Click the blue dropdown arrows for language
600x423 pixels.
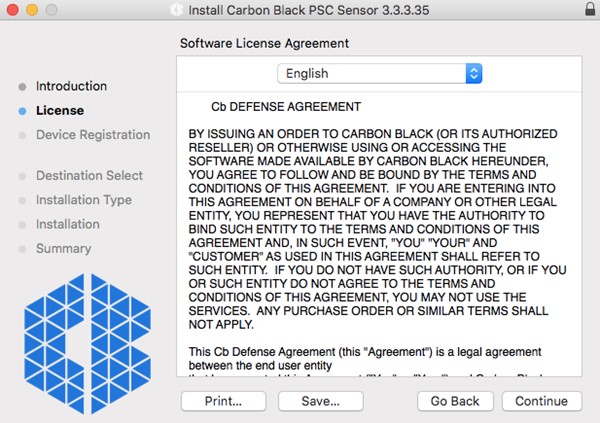[x=474, y=73]
